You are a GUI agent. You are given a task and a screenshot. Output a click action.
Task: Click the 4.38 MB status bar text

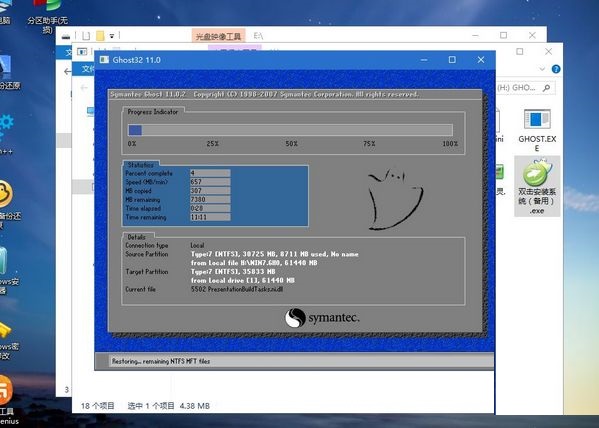(x=194, y=406)
